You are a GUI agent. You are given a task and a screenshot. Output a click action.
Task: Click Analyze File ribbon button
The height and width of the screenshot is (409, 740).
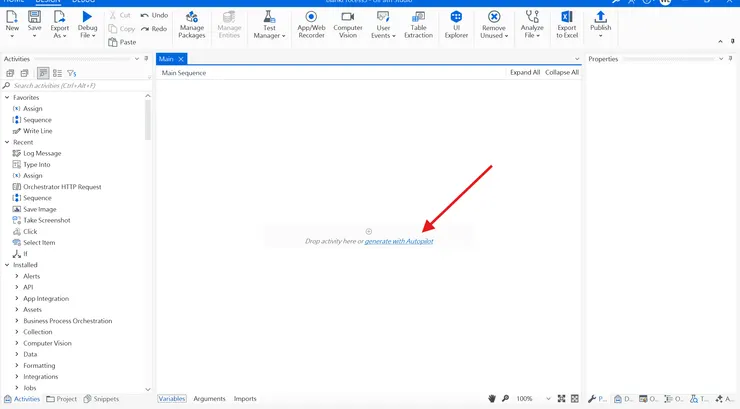coord(532,24)
